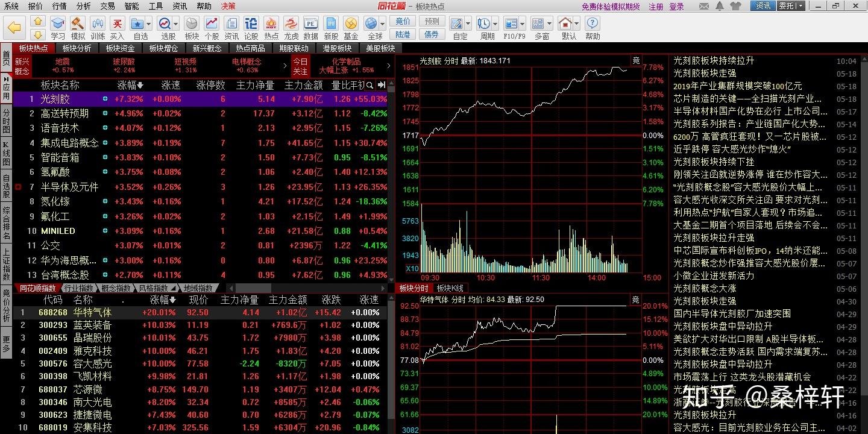Switch to the 板块资金 tab
This screenshot has width=868, height=434.
coord(120,48)
